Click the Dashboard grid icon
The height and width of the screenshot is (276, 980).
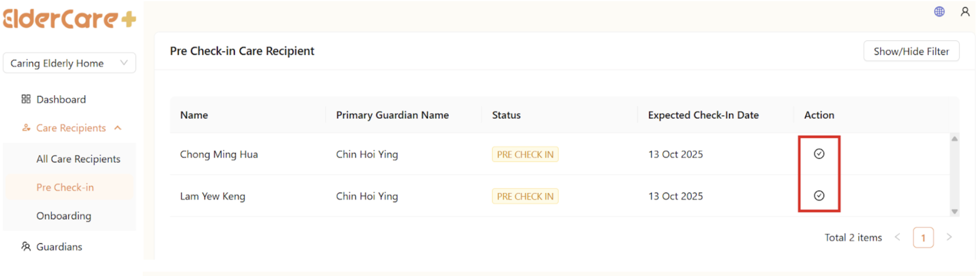[x=26, y=99]
